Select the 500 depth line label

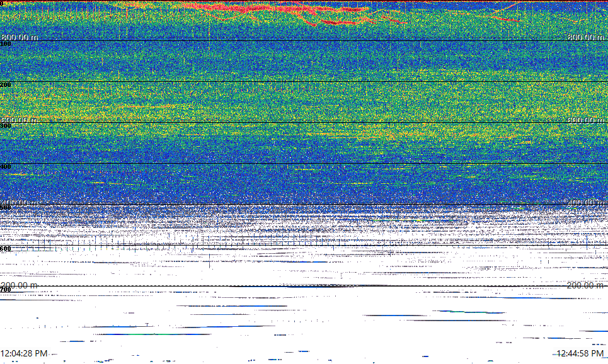[6, 208]
